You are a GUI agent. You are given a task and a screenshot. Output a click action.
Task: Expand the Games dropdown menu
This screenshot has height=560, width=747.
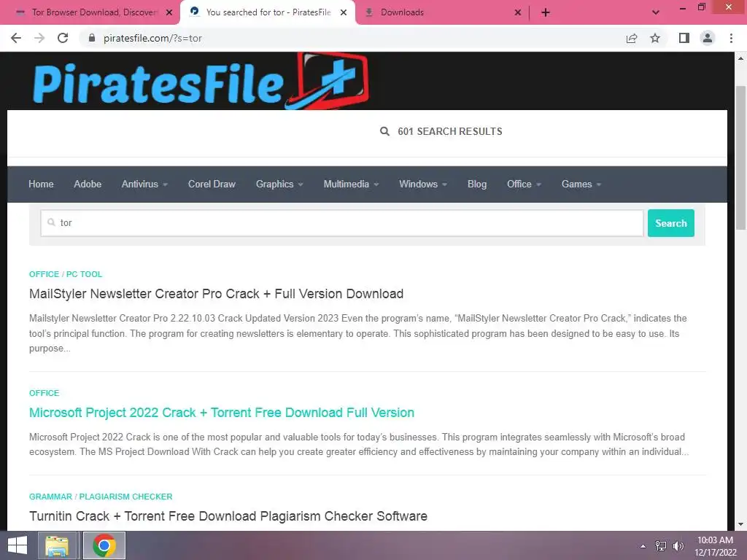[x=581, y=184]
